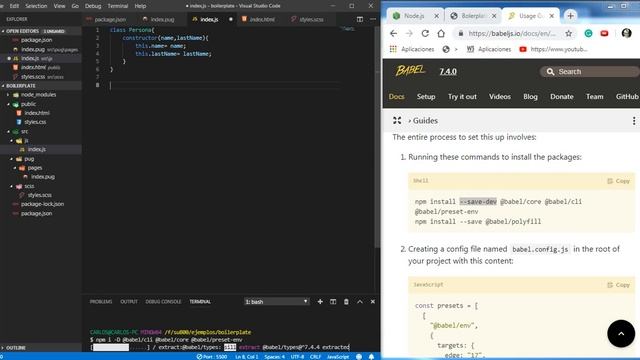Reload the Babel page
640x360 pixels.
pyautogui.click(x=425, y=33)
